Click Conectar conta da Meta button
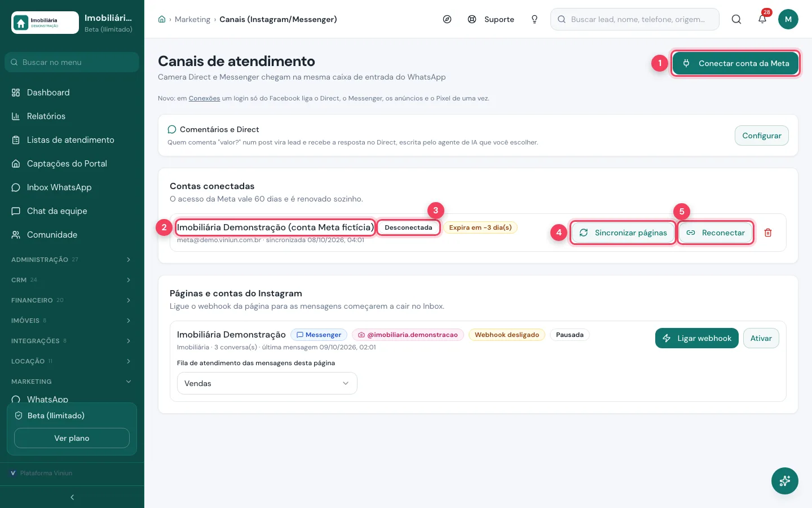The width and height of the screenshot is (812, 508). [x=735, y=63]
